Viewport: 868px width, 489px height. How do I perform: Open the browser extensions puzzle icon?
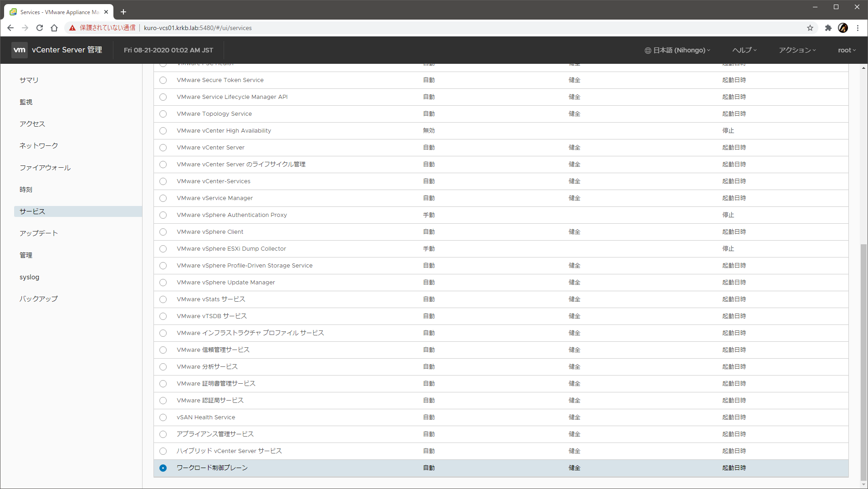tap(828, 28)
